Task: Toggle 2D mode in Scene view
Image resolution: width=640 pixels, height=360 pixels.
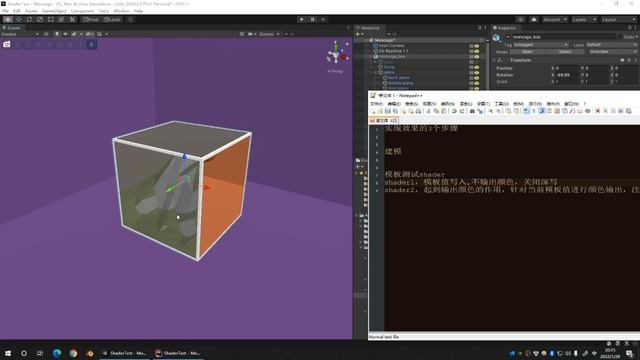Action: 46,34
